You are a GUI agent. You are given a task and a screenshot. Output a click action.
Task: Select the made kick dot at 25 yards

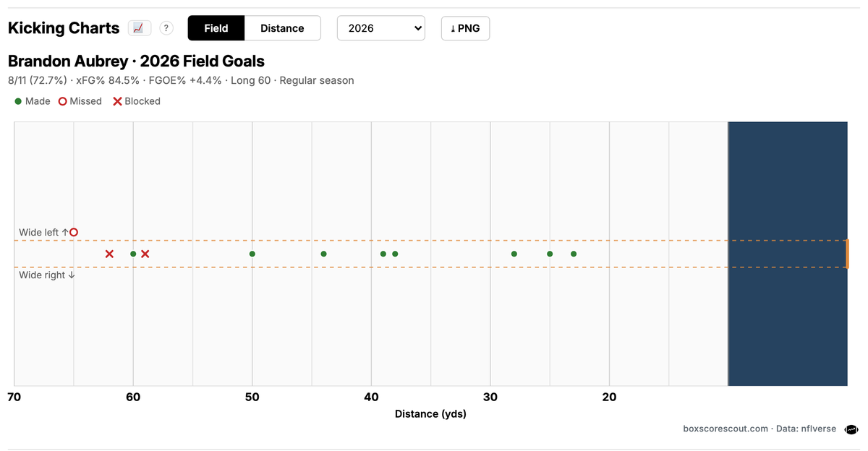(x=550, y=254)
